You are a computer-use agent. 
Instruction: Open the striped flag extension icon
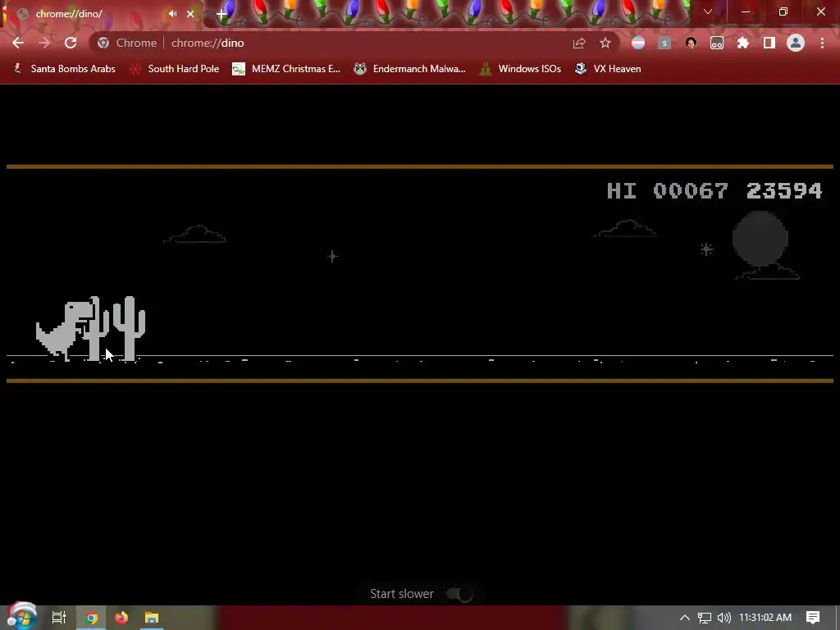pos(637,43)
